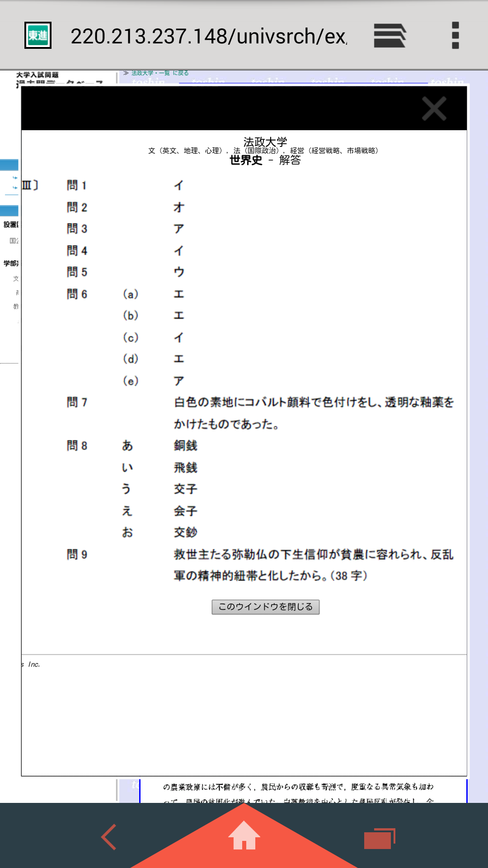Click the 大学入試問題 site header logo
Image resolution: width=488 pixels, height=868 pixels.
point(38,75)
